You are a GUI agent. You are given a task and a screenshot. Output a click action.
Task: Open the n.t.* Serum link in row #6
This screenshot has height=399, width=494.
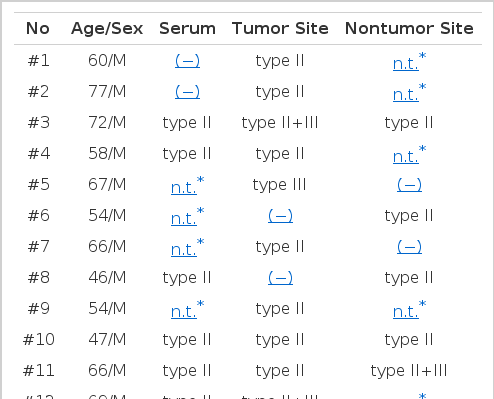pyautogui.click(x=187, y=216)
